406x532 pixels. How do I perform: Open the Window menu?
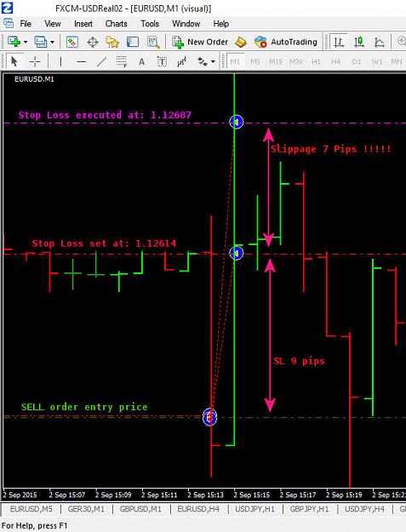coord(186,24)
